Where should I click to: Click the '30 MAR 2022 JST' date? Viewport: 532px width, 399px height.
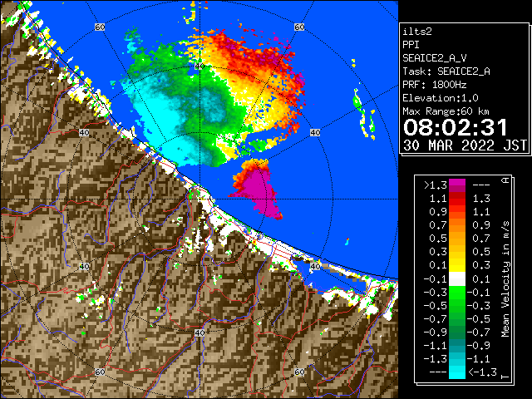tap(465, 145)
